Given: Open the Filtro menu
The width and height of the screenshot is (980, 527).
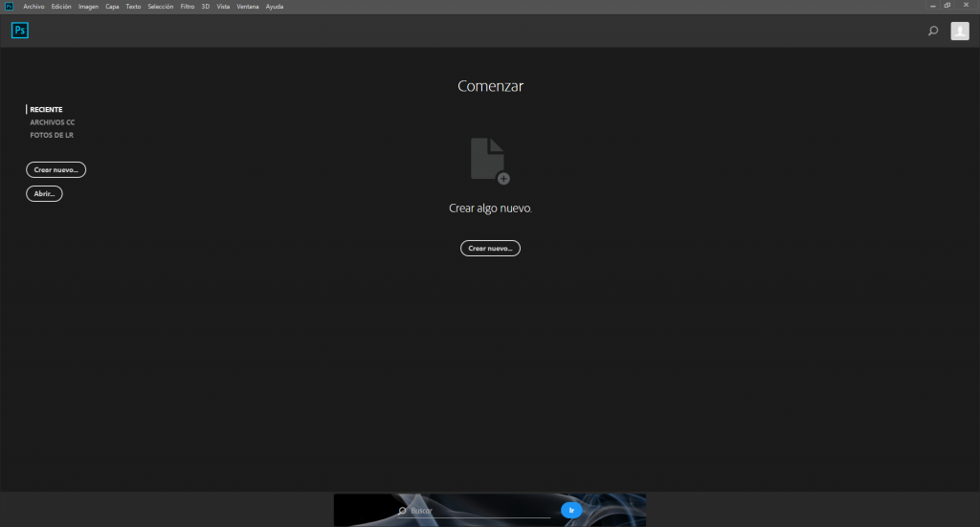Looking at the screenshot, I should click(x=188, y=7).
